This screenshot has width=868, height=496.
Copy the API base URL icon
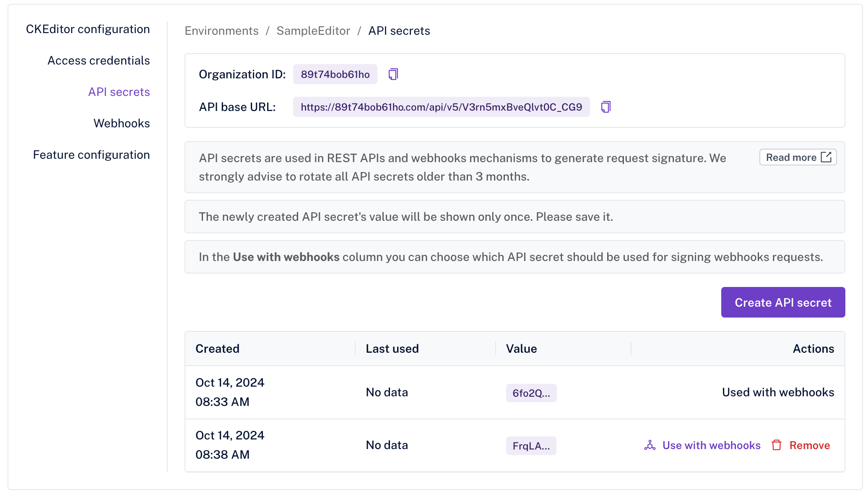tap(606, 107)
